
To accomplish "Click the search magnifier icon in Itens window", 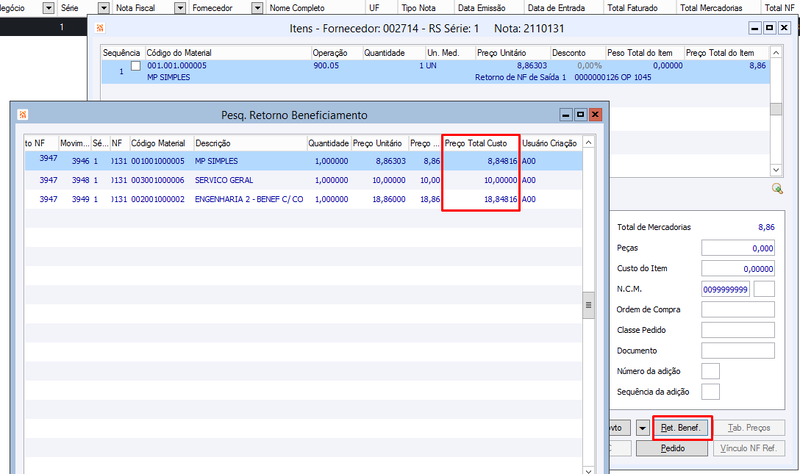I will click(777, 189).
